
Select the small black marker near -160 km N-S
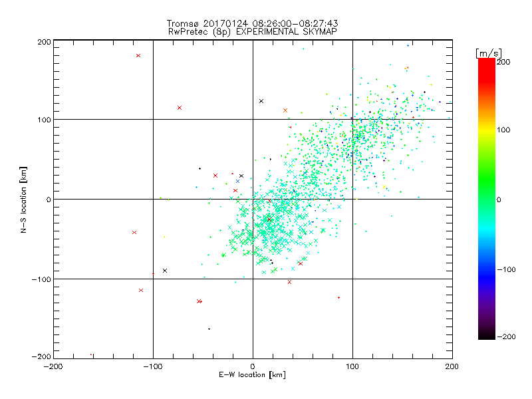click(x=209, y=329)
